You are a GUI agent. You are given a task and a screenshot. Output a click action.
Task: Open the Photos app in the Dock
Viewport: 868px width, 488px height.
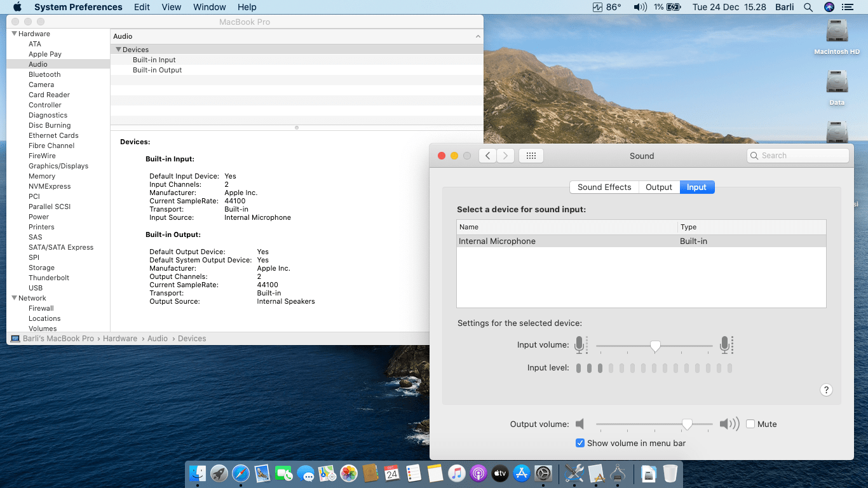pos(349,473)
